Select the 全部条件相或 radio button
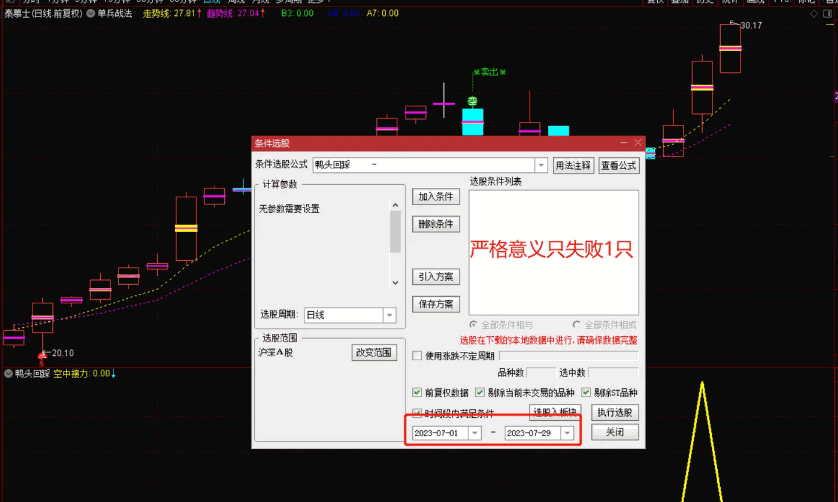838x502 pixels. click(576, 325)
